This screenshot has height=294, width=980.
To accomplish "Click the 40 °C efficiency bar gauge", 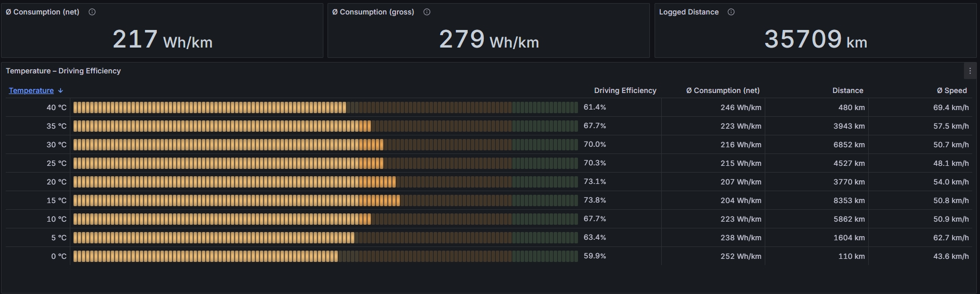I will [x=325, y=107].
